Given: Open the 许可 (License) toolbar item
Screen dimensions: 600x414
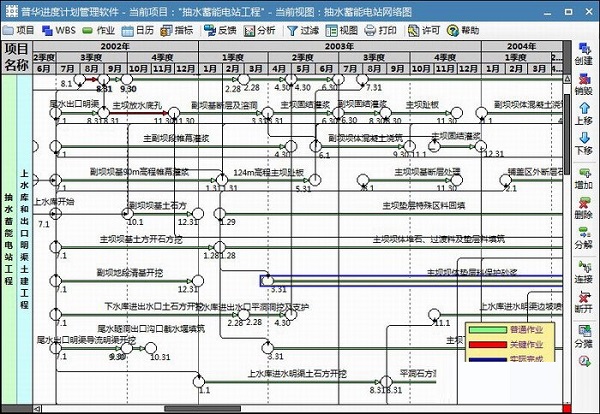Looking at the screenshot, I should pyautogui.click(x=424, y=30).
